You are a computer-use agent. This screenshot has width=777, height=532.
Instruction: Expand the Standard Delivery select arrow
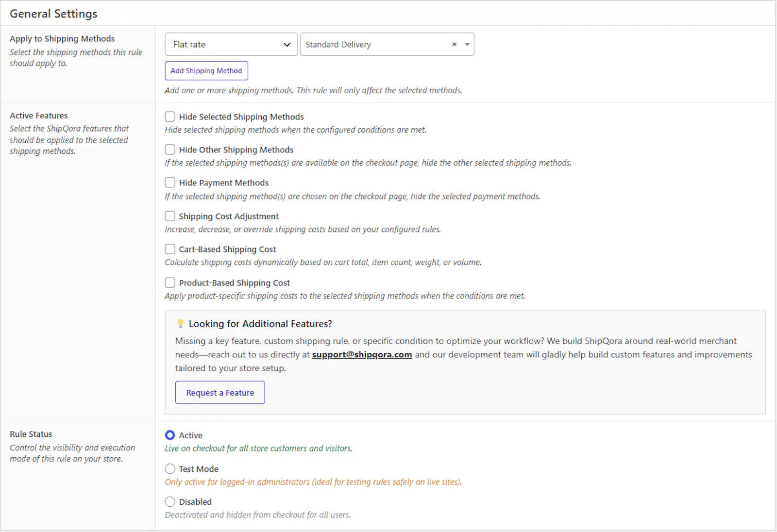(467, 44)
